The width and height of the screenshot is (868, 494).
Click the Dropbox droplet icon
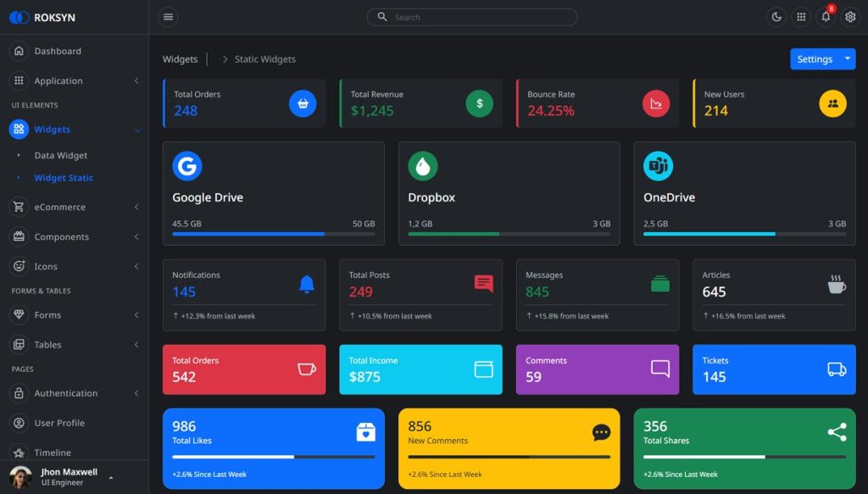point(423,166)
